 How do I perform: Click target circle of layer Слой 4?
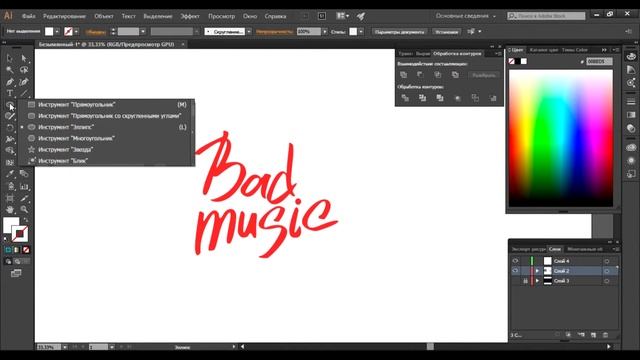(607, 261)
